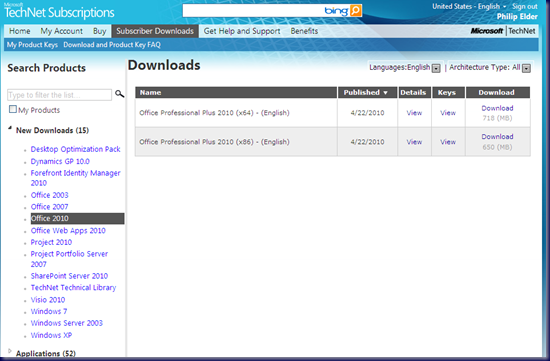The height and width of the screenshot is (361, 550).
Task: Open Project Portfolio Server 2007 link
Action: point(69,259)
